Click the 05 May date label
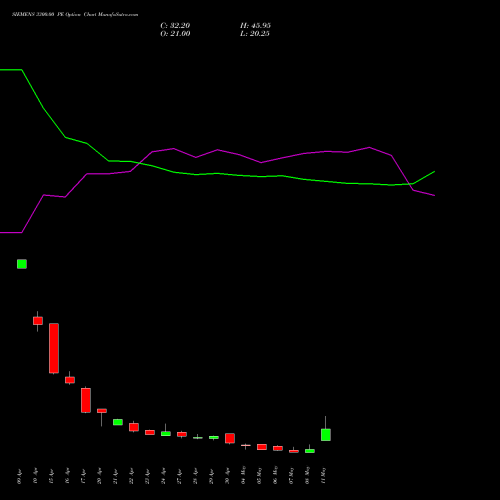 (259, 475)
